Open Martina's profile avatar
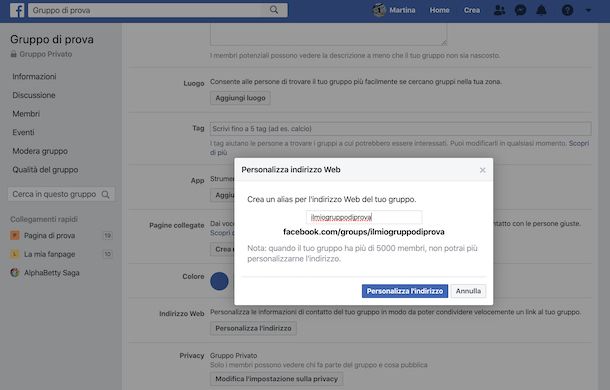610x390 pixels. pos(379,10)
